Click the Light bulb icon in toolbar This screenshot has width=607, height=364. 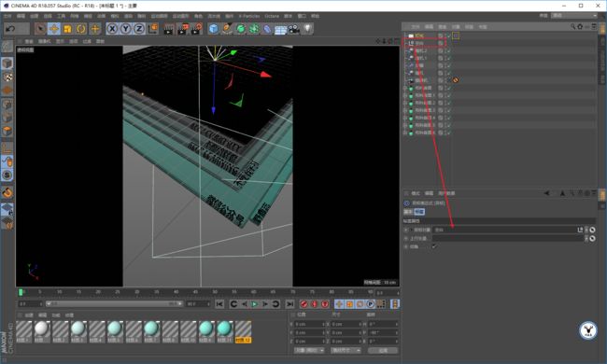point(307,29)
